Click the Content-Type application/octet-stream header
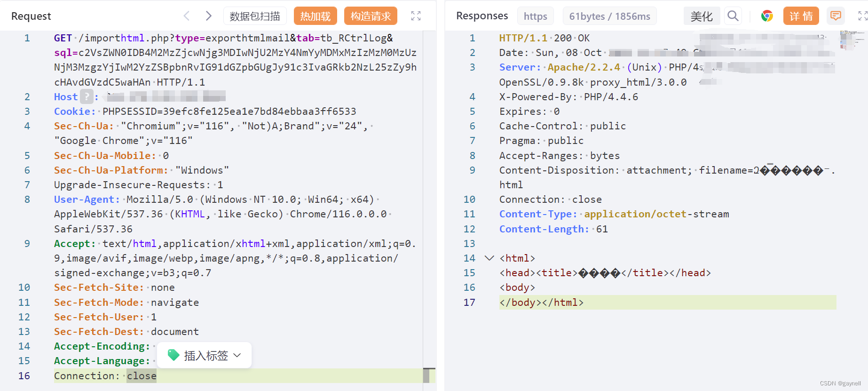This screenshot has height=391, width=868. pyautogui.click(x=614, y=214)
